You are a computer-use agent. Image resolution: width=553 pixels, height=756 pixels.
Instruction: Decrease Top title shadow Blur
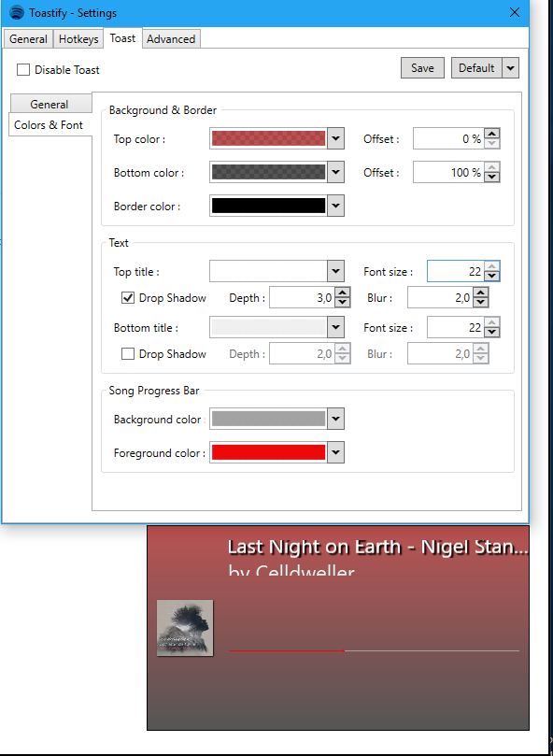(481, 303)
